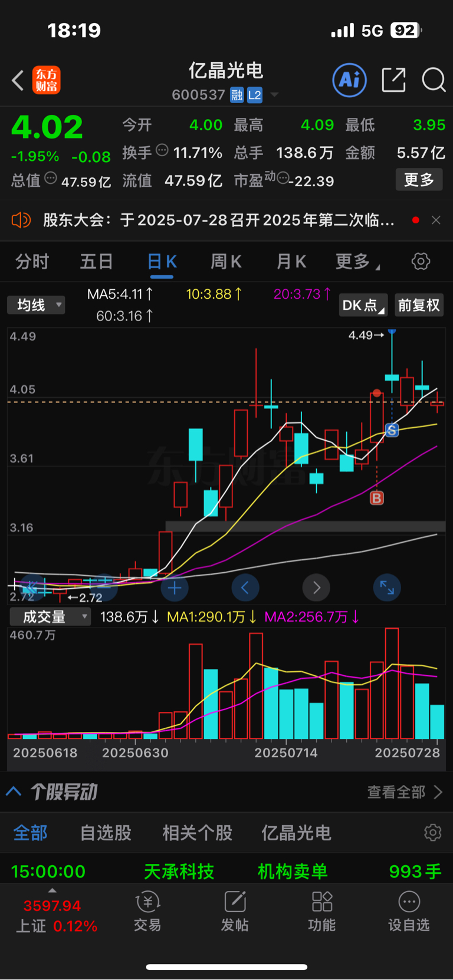Tap the share export icon
The width and height of the screenshot is (453, 980).
[x=393, y=80]
